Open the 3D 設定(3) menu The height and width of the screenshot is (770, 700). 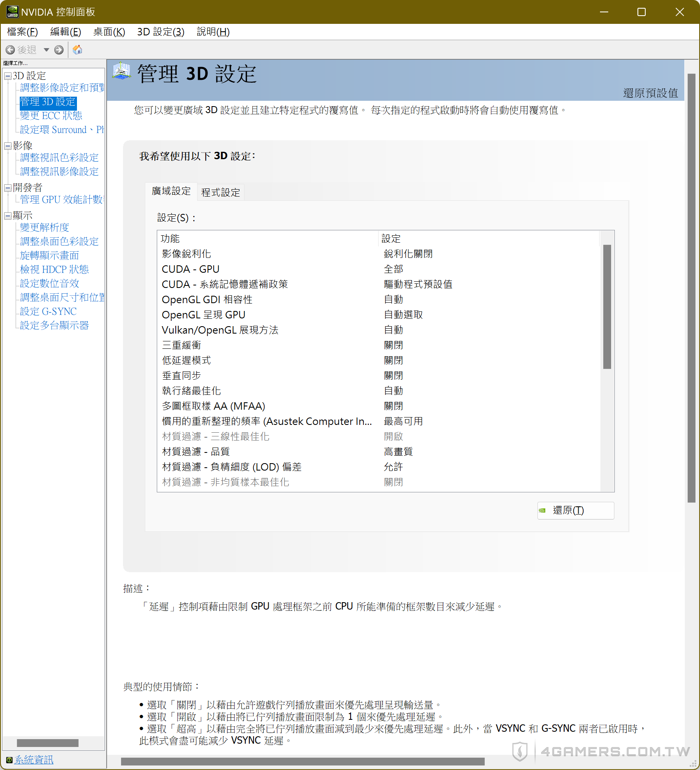160,32
